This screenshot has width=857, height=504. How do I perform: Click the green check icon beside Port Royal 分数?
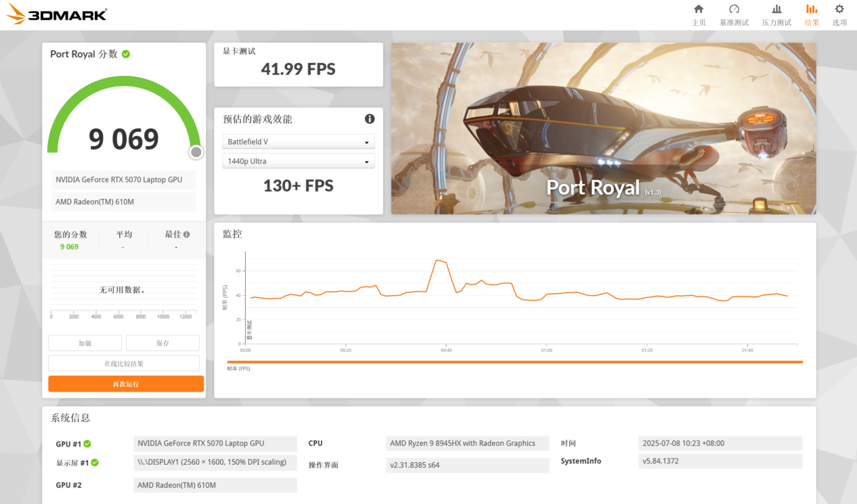126,54
